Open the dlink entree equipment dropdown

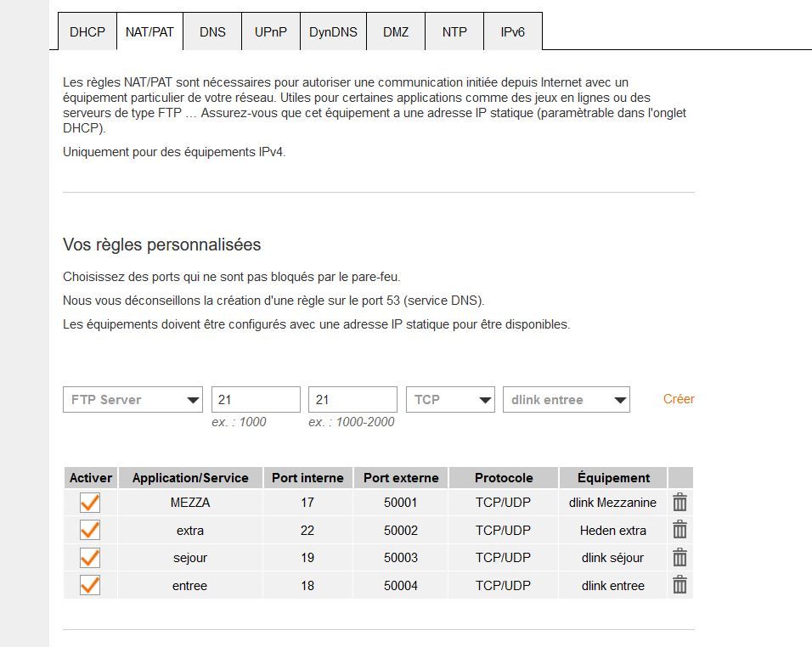566,400
